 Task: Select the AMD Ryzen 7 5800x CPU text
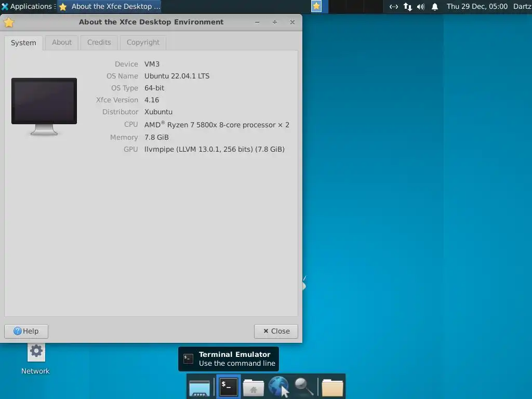217,125
